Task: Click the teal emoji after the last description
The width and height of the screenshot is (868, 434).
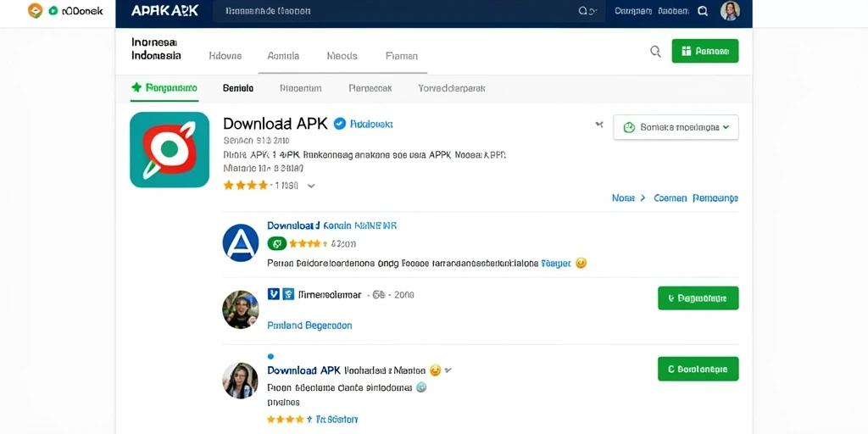Action: tap(421, 387)
